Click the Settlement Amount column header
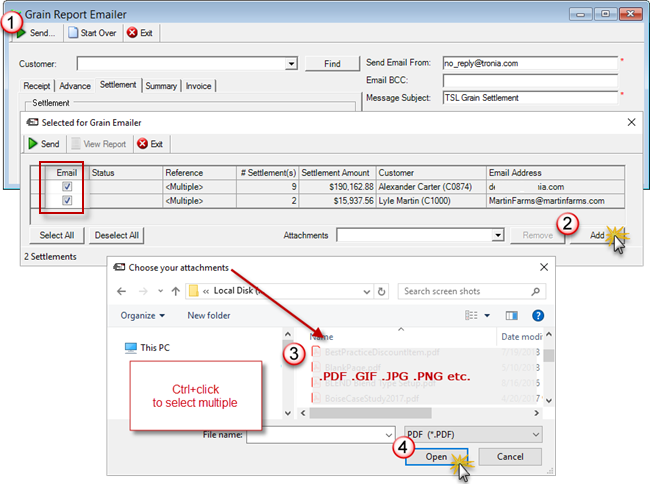 337,173
